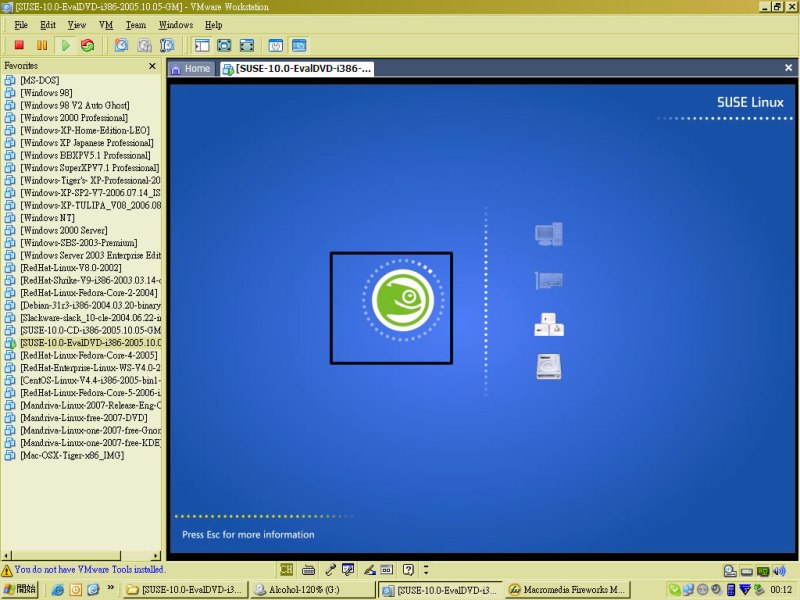Viewport: 800px width, 600px height.
Task: Open the VM menu
Action: tap(106, 25)
